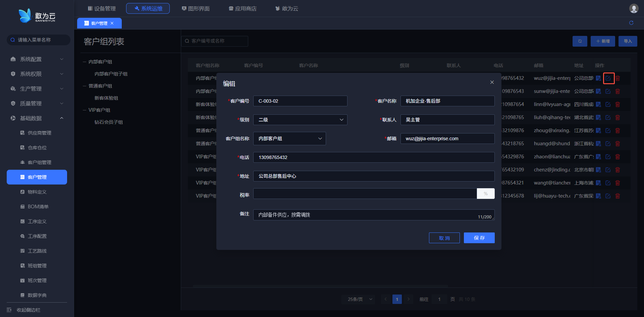Click detail icon in second table row
This screenshot has width=644, height=317.
click(598, 91)
